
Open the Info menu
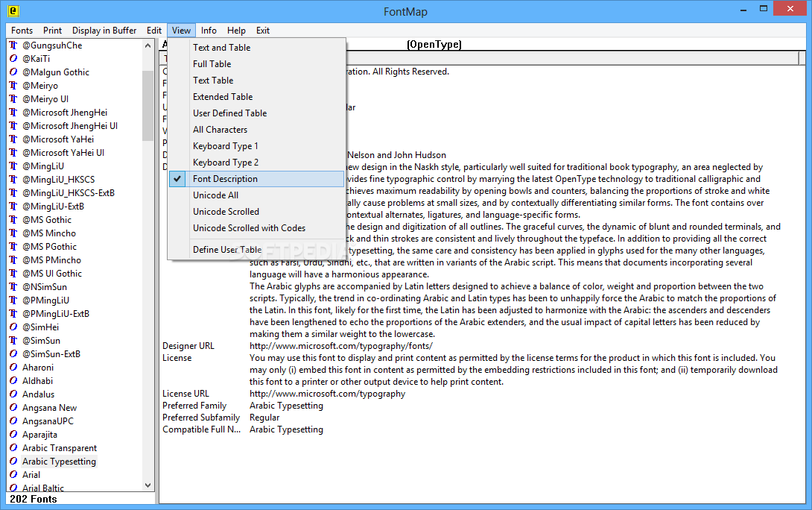(209, 31)
